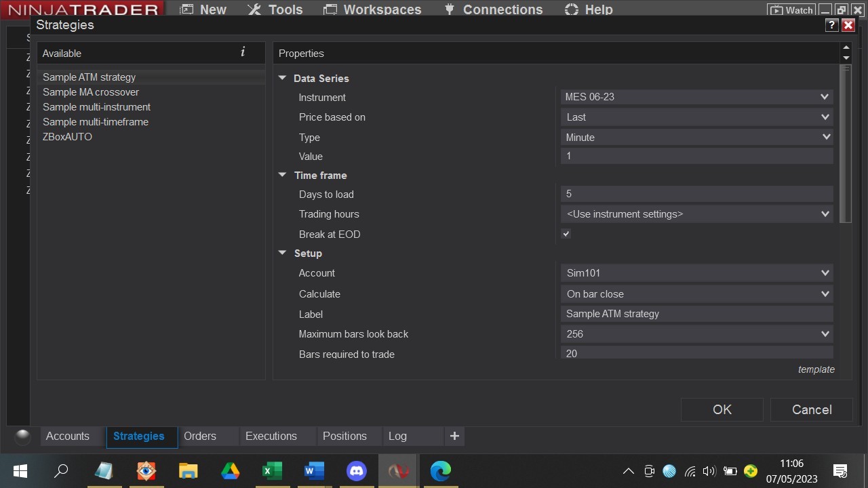Open Word from the taskbar
The image size is (868, 488).
[x=314, y=471]
